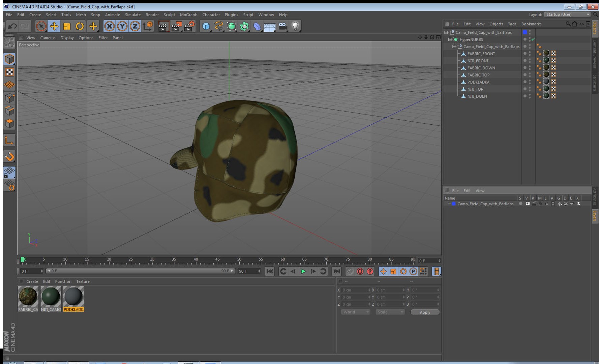Enable Texture mode checkerboard icon

point(9,72)
